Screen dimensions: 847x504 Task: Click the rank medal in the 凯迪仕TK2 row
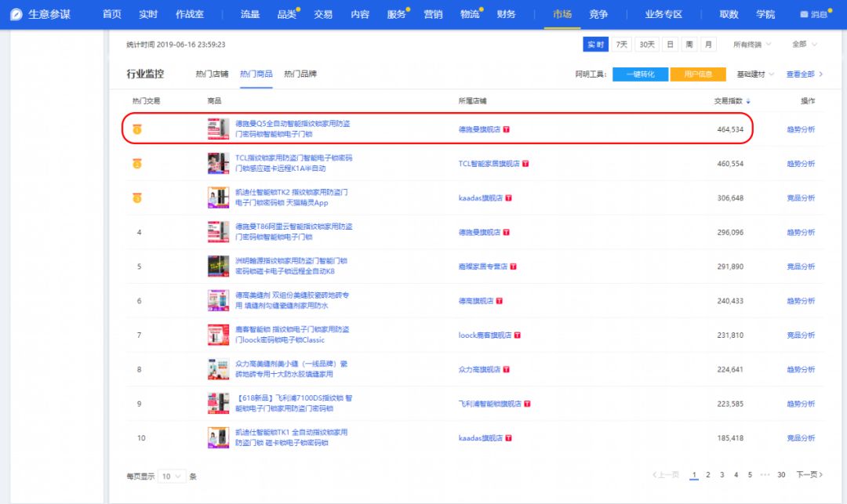(x=137, y=198)
